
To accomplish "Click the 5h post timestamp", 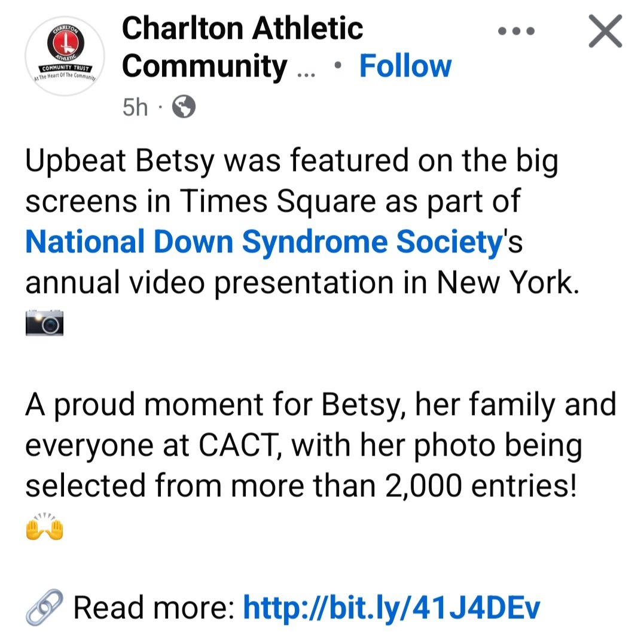I will (135, 107).
